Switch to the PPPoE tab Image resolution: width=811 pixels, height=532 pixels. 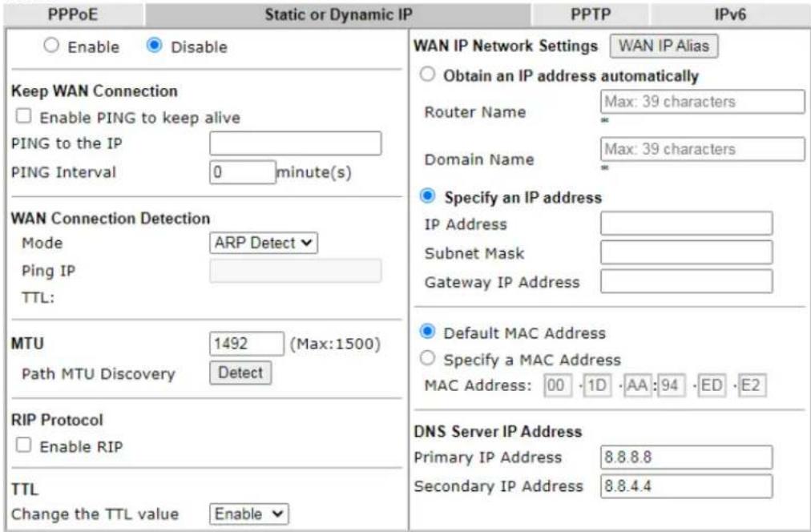coord(73,14)
